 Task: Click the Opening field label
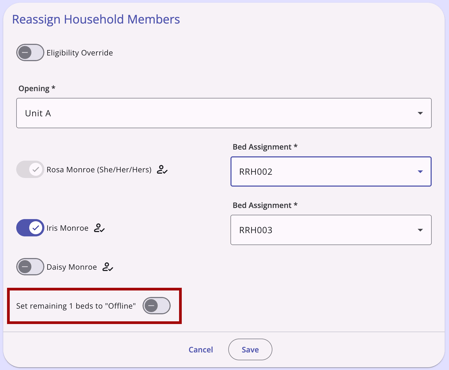click(37, 88)
